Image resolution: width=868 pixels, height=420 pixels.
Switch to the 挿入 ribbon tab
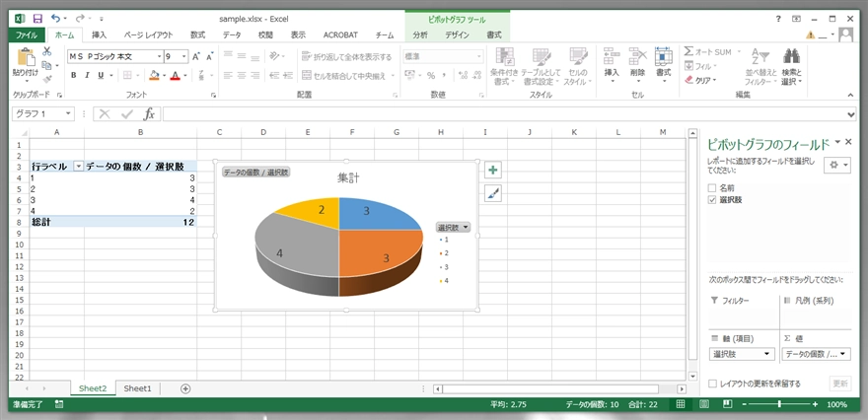99,35
